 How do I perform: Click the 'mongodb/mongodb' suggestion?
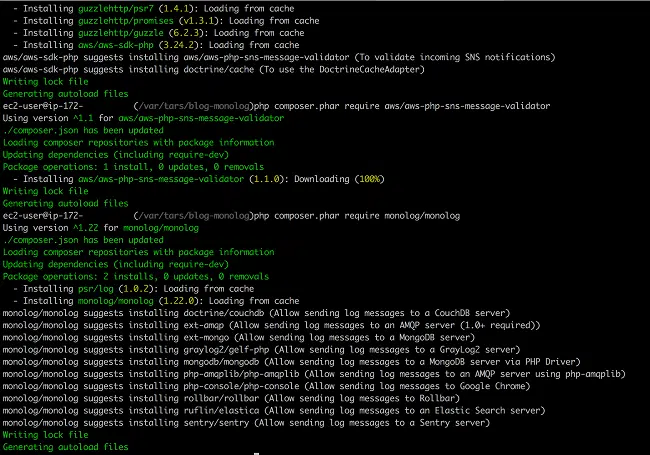221,362
